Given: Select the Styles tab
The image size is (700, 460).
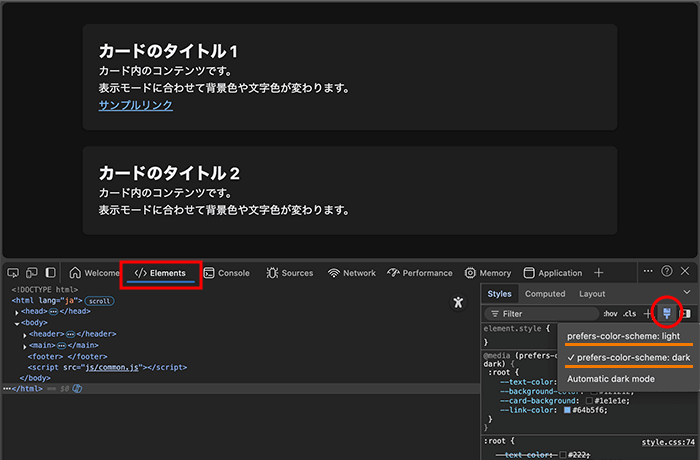Looking at the screenshot, I should 500,294.
